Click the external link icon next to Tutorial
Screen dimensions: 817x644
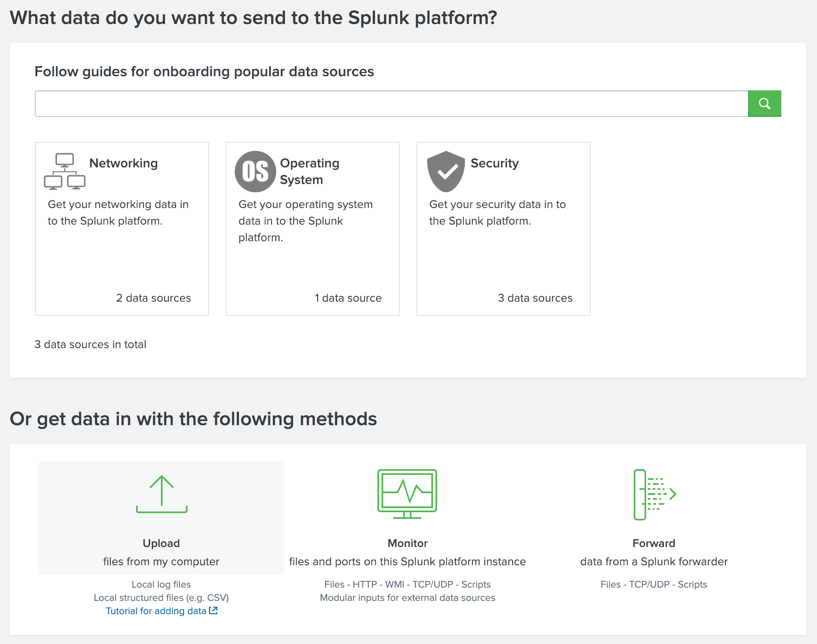(x=213, y=610)
